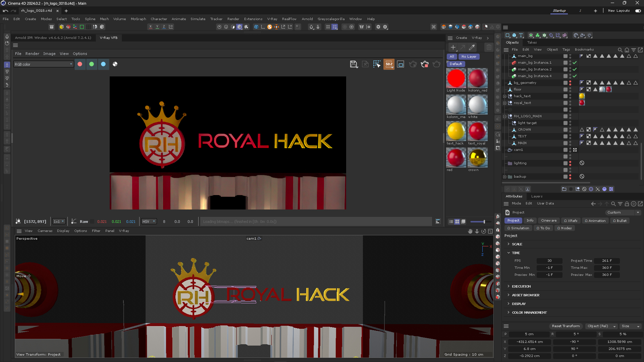This screenshot has height=362, width=644.
Task: Adjust the material preview size slider
Action: pos(484,222)
